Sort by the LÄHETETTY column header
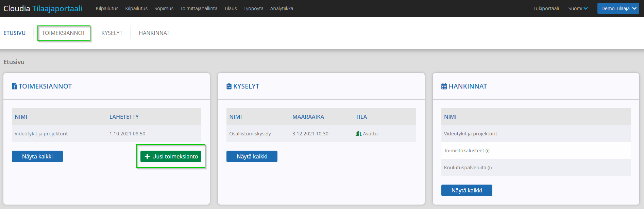 pos(124,117)
